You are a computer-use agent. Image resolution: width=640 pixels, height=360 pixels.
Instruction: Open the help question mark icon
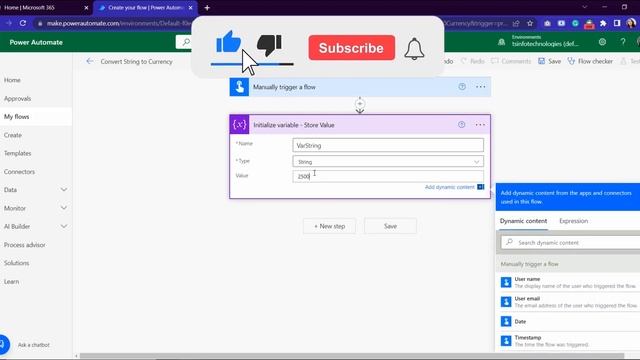point(623,42)
